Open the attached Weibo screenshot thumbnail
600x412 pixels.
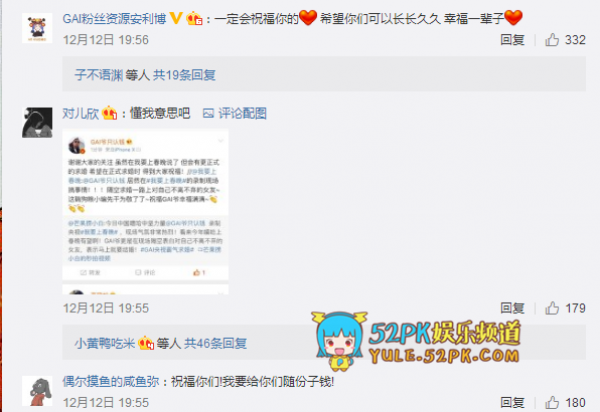(x=145, y=212)
